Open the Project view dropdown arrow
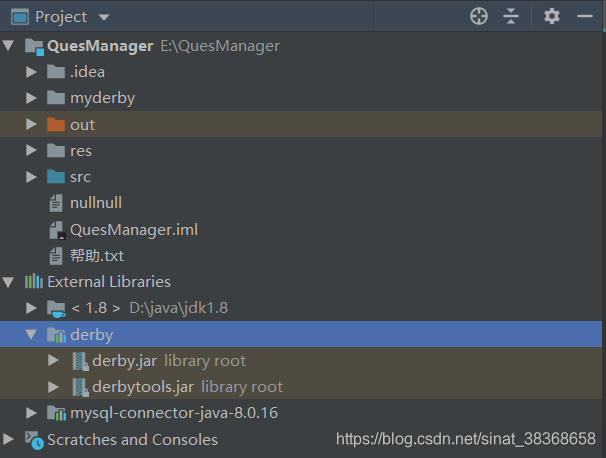Screen dimensions: 606x458 pos(104,17)
